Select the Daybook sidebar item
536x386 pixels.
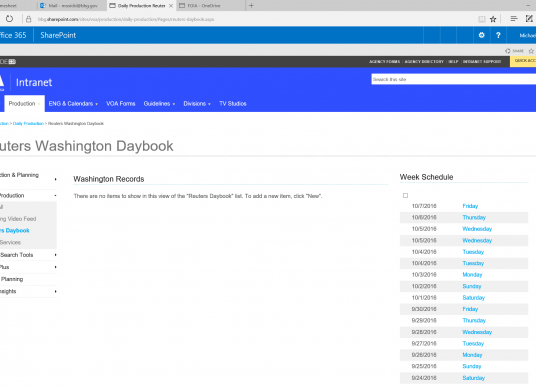click(x=15, y=230)
